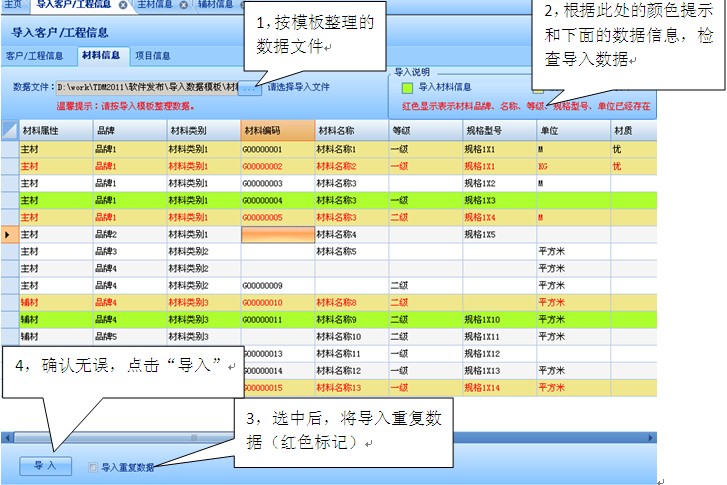Click the horizontal scrollbar left arrow

(x=6, y=437)
